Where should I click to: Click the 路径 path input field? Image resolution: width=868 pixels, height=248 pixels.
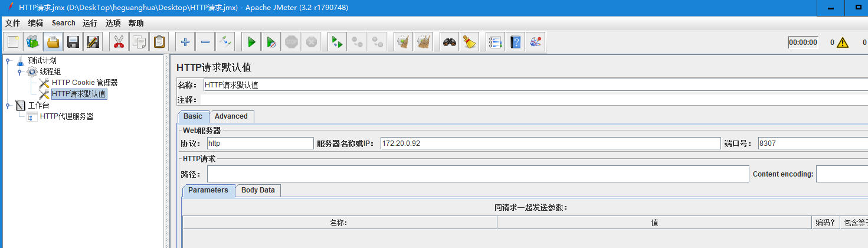(477, 174)
